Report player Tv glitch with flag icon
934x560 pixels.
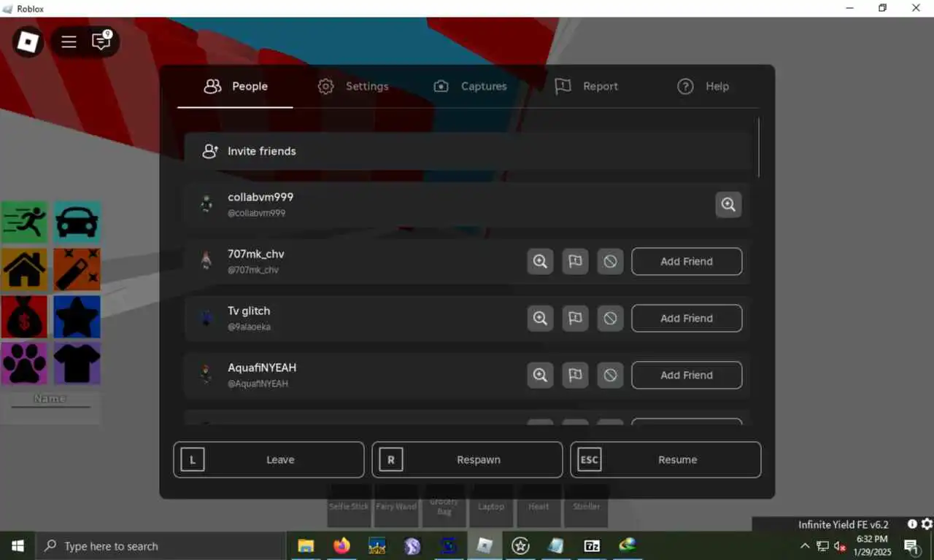click(575, 318)
